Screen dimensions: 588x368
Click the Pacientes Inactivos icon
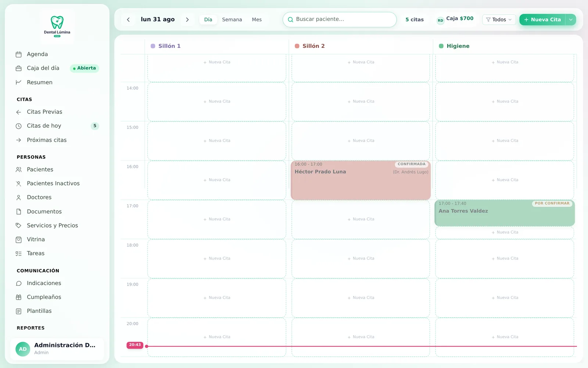click(19, 184)
